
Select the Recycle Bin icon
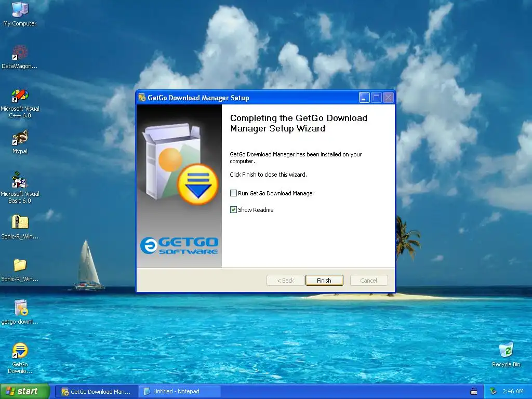coord(506,355)
